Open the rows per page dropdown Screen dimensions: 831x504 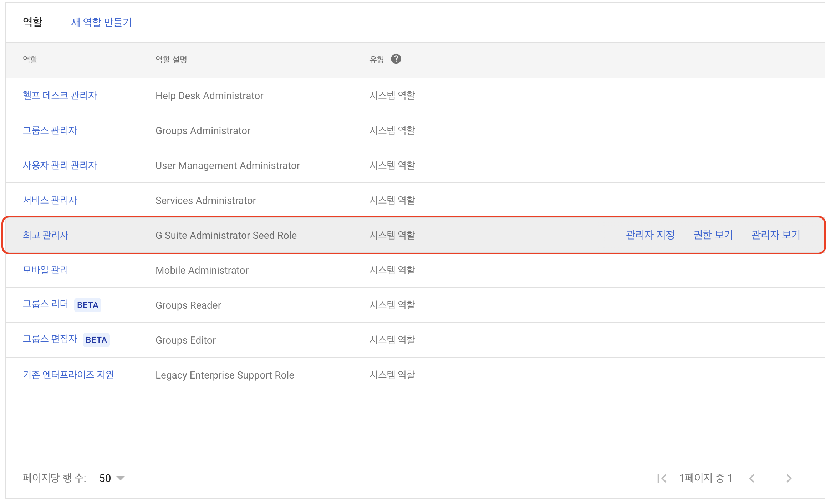click(x=112, y=478)
